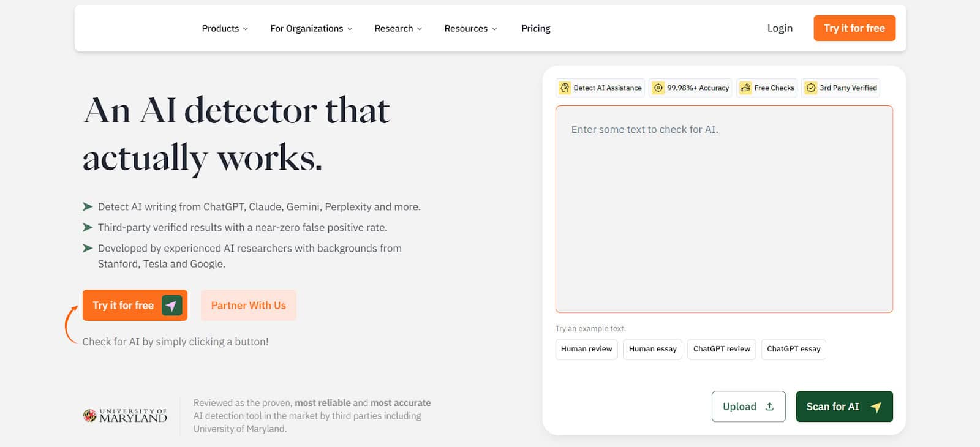Click the 3rd Party Verified checkmark icon
Viewport: 980px width, 447px height.
point(811,88)
